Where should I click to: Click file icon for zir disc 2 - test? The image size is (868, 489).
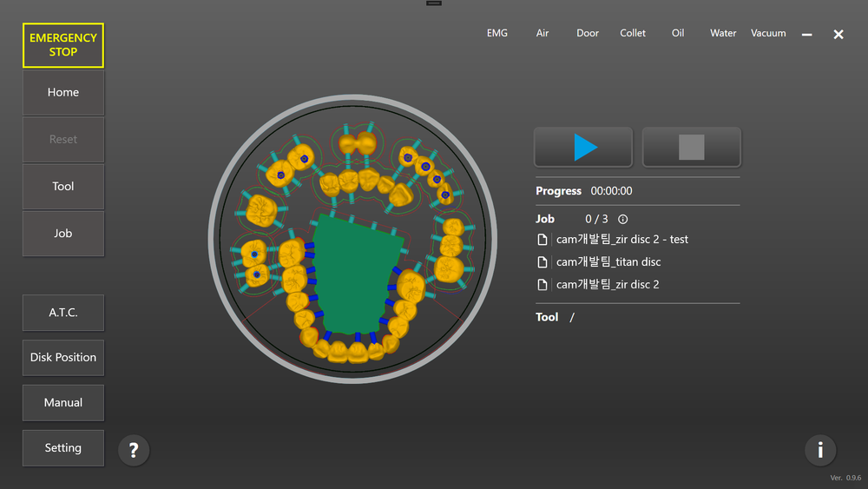point(542,240)
